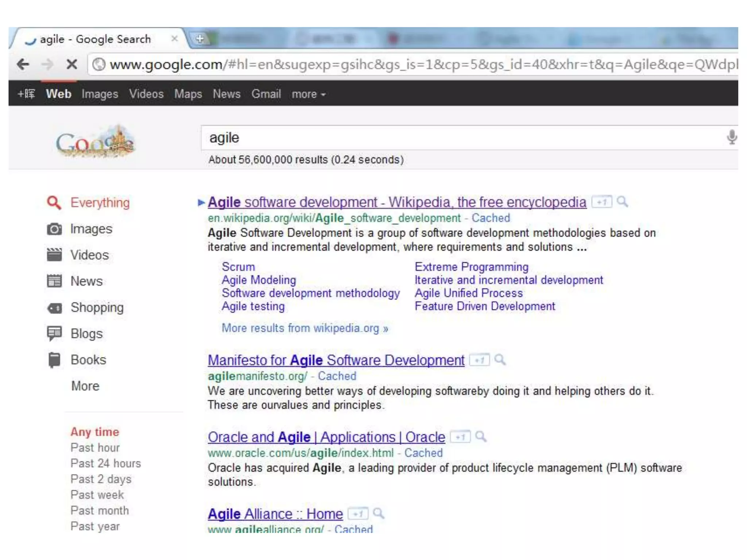
Task: Stop page loading with X button
Action: pyautogui.click(x=72, y=65)
